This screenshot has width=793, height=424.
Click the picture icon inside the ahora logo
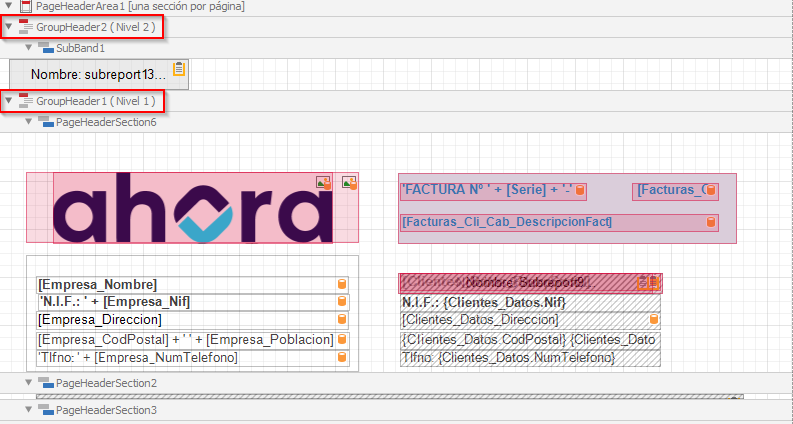tap(324, 183)
